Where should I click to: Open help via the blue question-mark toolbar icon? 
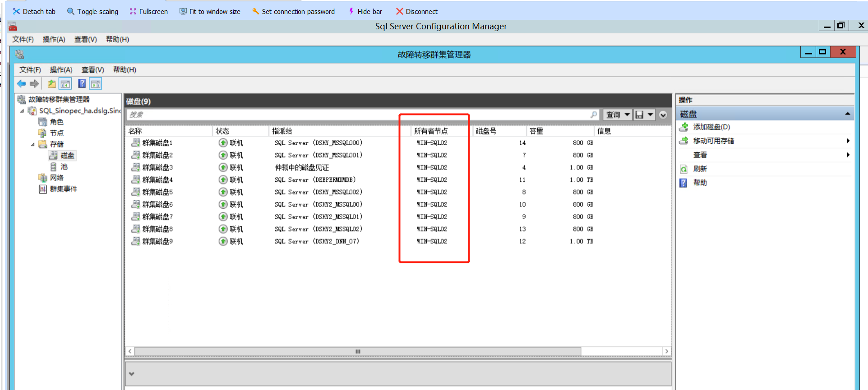pos(82,83)
